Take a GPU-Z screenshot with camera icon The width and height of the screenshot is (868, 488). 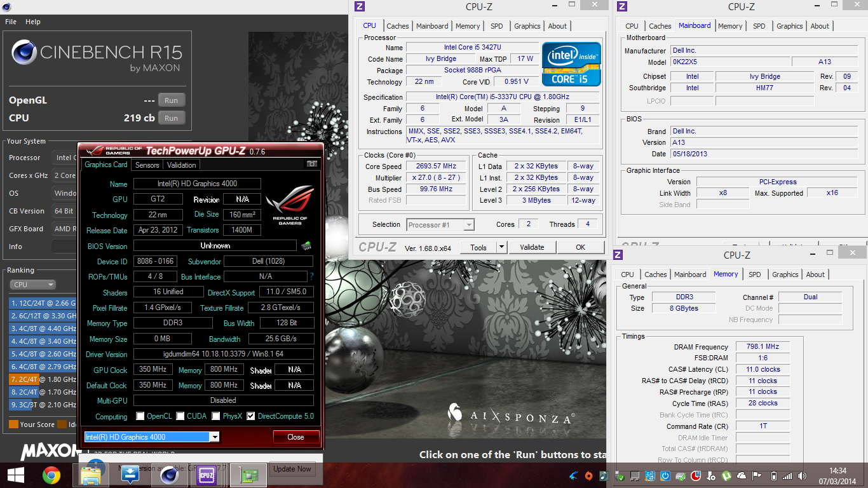[311, 164]
